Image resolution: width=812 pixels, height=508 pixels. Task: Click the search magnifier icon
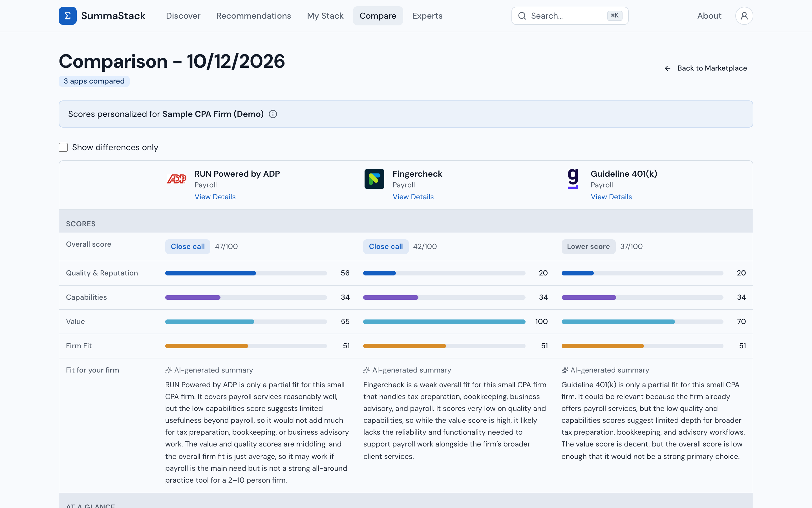pos(522,16)
